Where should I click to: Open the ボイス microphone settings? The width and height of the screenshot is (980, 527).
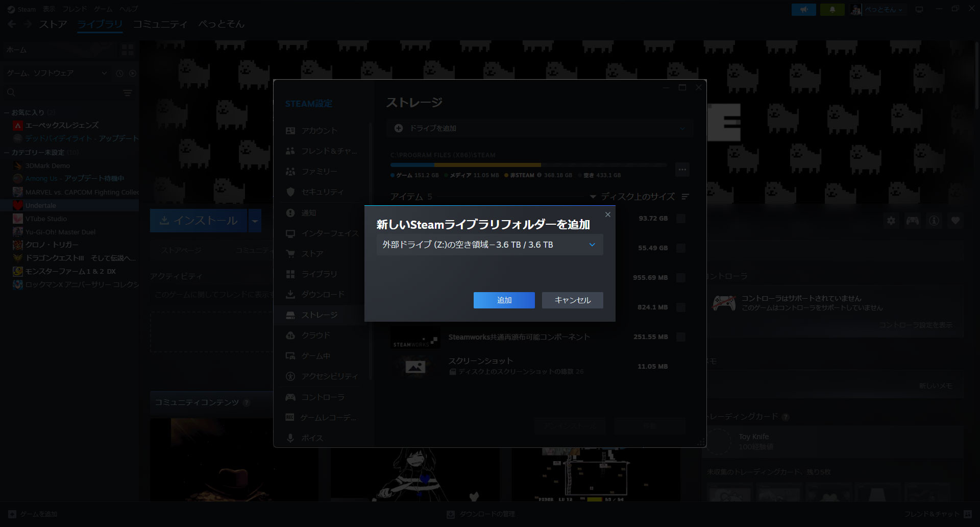click(290, 438)
